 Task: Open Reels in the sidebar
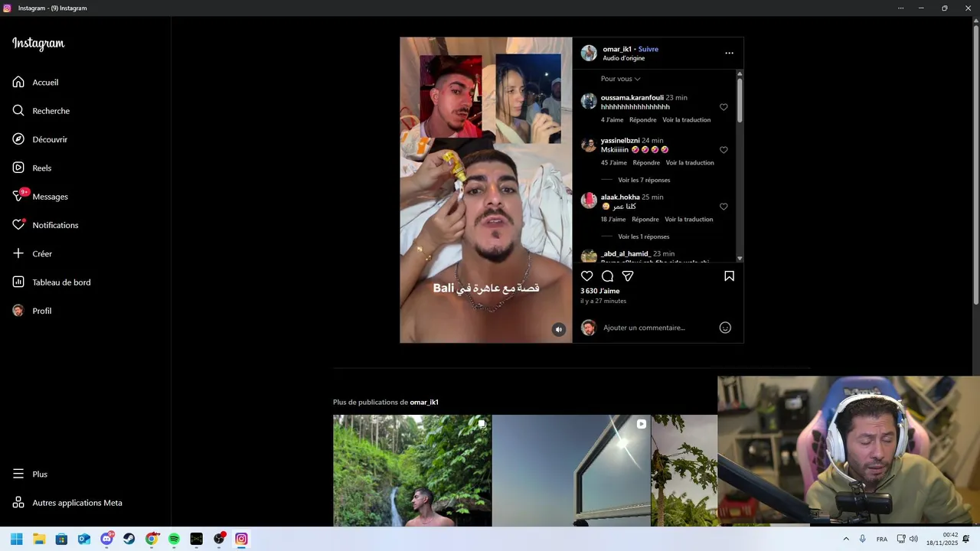click(x=41, y=168)
